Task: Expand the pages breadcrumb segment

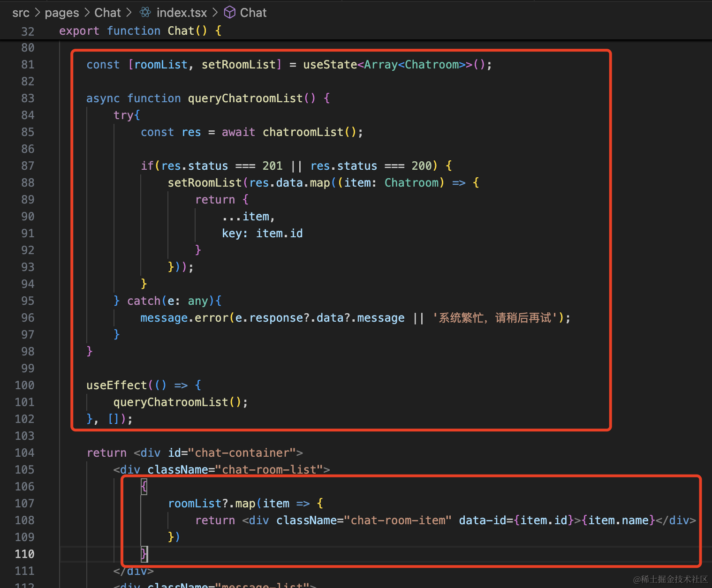Action: pos(61,13)
